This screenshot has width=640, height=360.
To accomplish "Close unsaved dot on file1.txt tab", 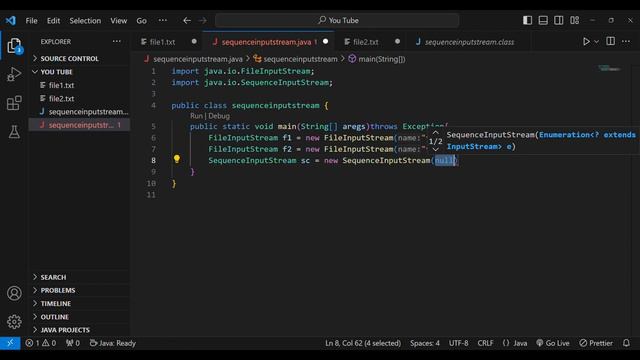I will pyautogui.click(x=194, y=41).
